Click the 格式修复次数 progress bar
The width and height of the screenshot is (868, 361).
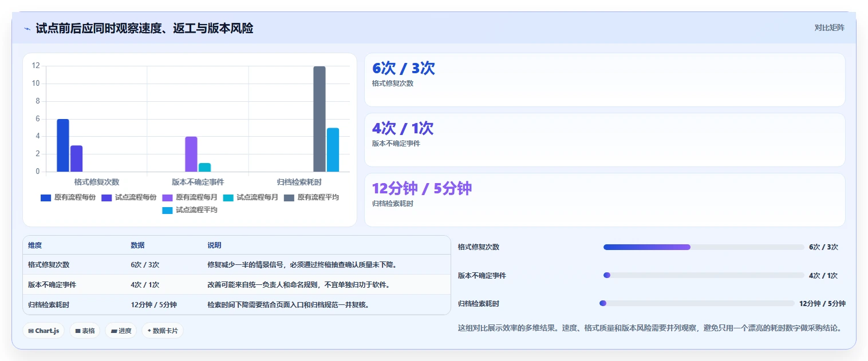coord(704,247)
